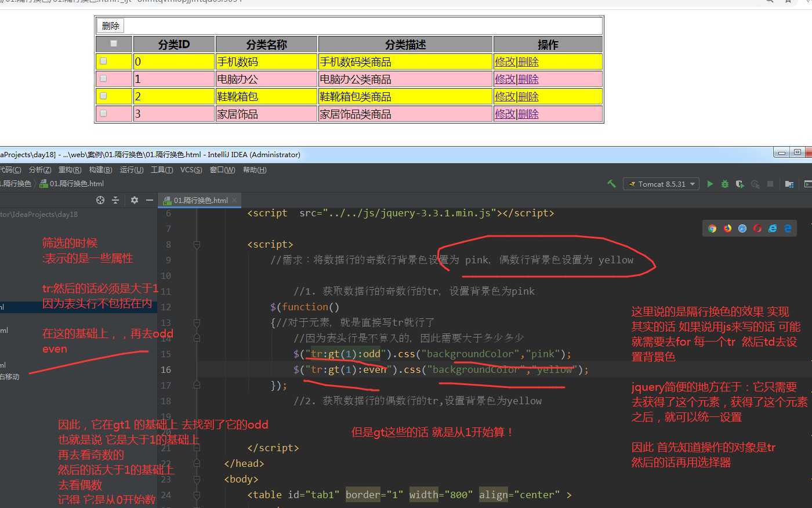
Task: Click the 分类ID column header
Action: [174, 44]
